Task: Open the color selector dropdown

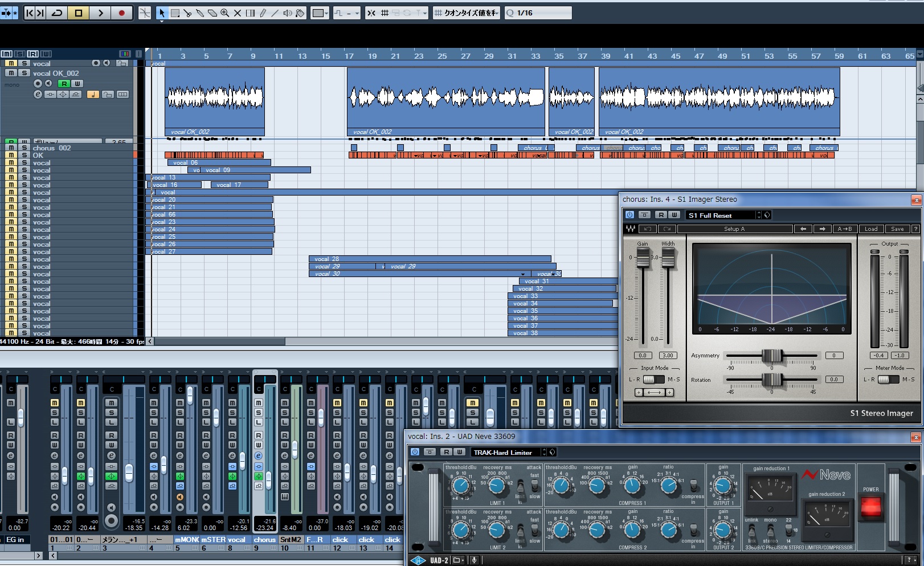Action: (x=320, y=13)
